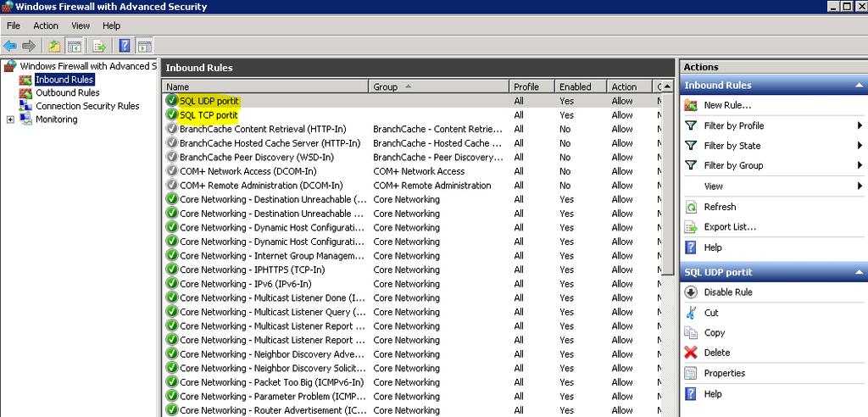
Task: Click the Monitoring tree node icon
Action: [26, 119]
